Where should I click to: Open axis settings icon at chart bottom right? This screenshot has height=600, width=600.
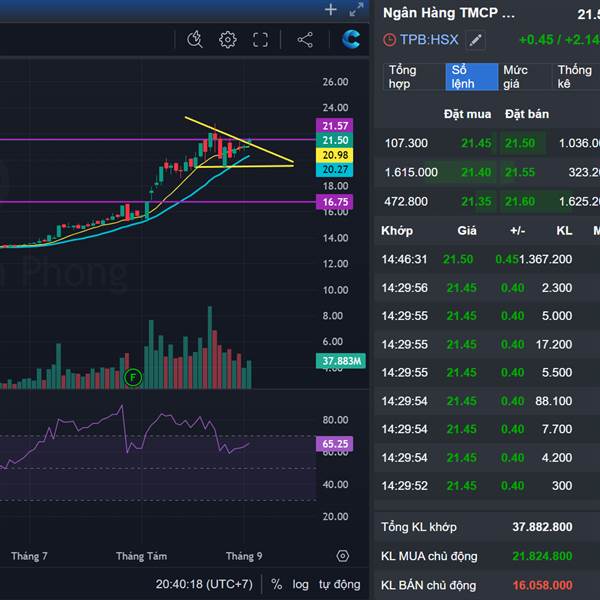(342, 556)
